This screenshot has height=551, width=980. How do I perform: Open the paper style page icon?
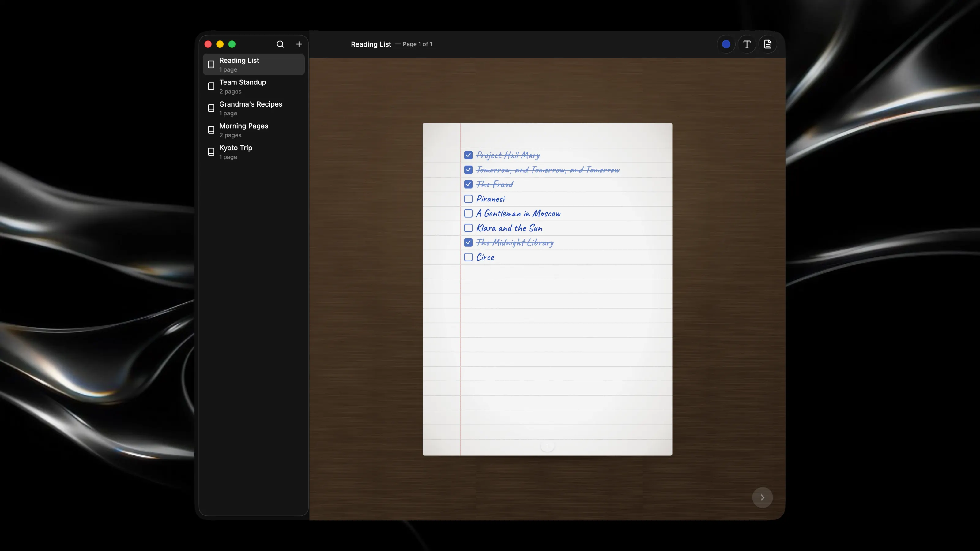(x=768, y=44)
